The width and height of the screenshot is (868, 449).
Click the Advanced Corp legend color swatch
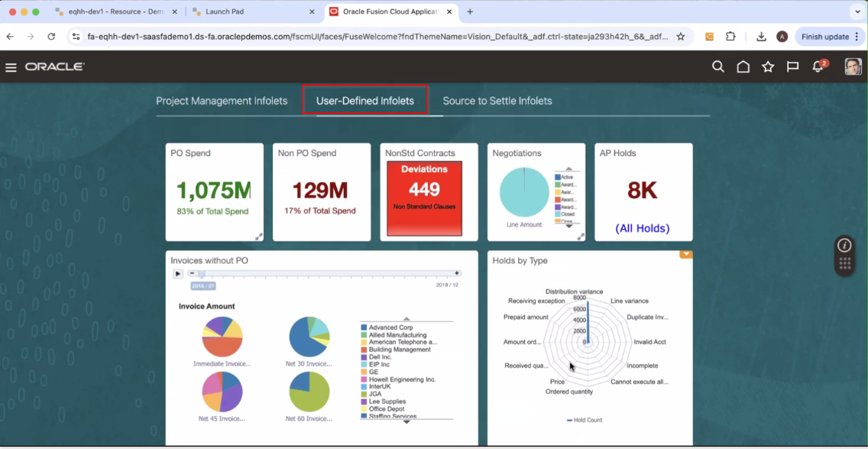(364, 327)
